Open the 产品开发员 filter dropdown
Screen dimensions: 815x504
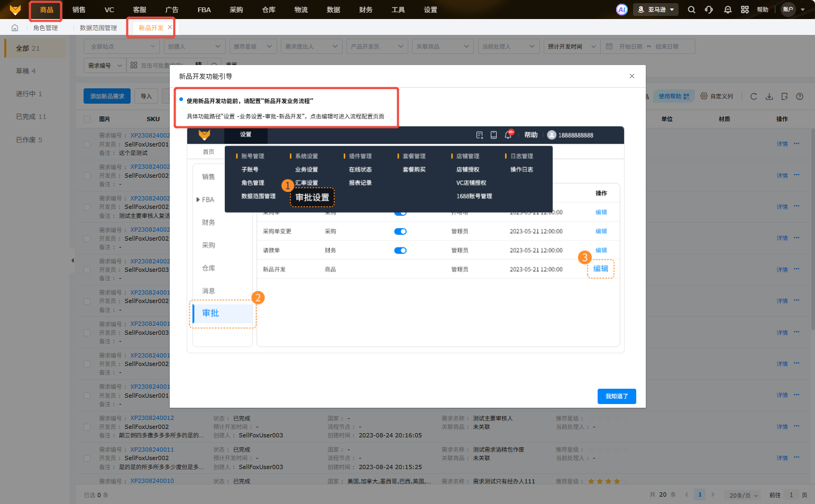(377, 47)
